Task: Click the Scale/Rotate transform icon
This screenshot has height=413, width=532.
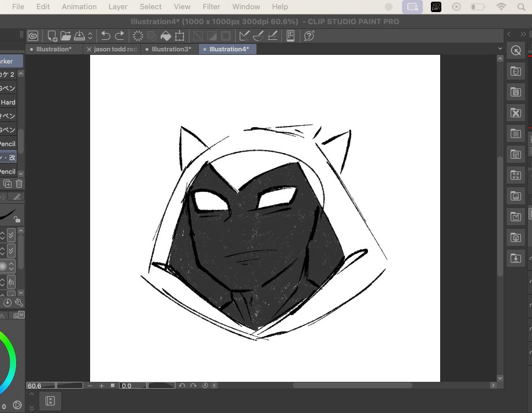Action: pyautogui.click(x=180, y=36)
